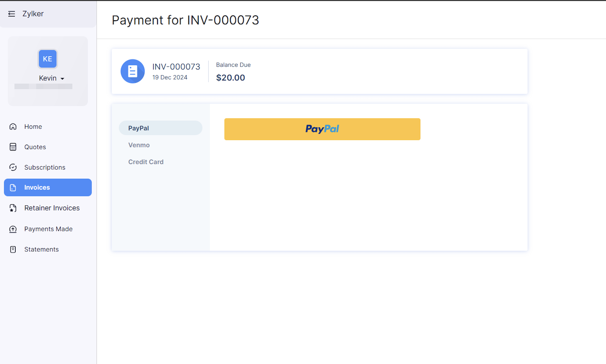Select Credit Card as payment method

click(x=146, y=162)
